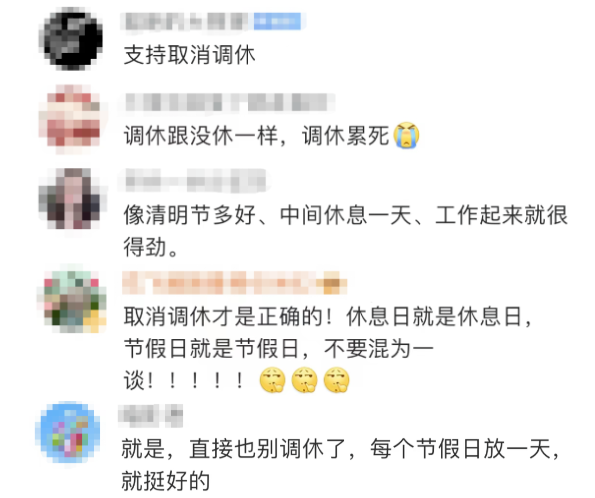This screenshot has height=498, width=595.
Task: Open the blue round avatar of the last commenter
Action: [69, 432]
